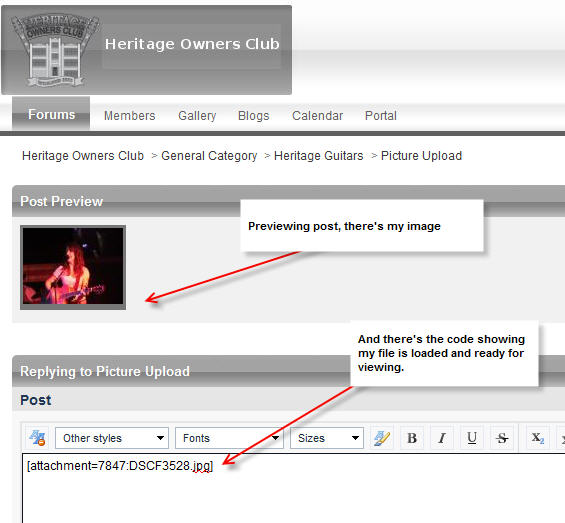Follow the Heritage Guitars breadcrumb link
The image size is (565, 523).
tap(319, 156)
